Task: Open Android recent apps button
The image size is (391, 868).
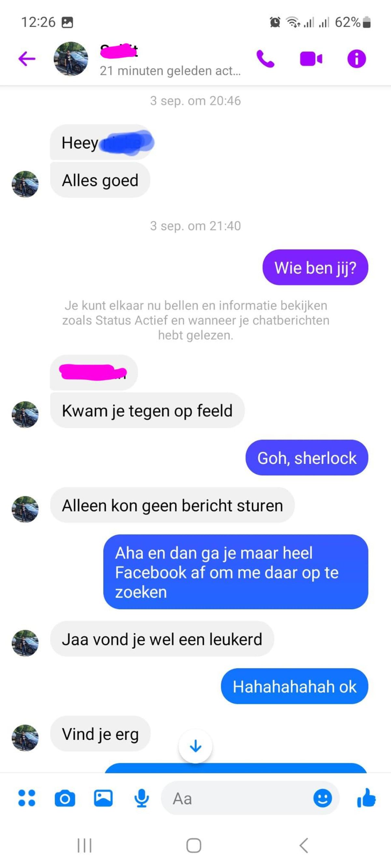Action: coord(84,846)
